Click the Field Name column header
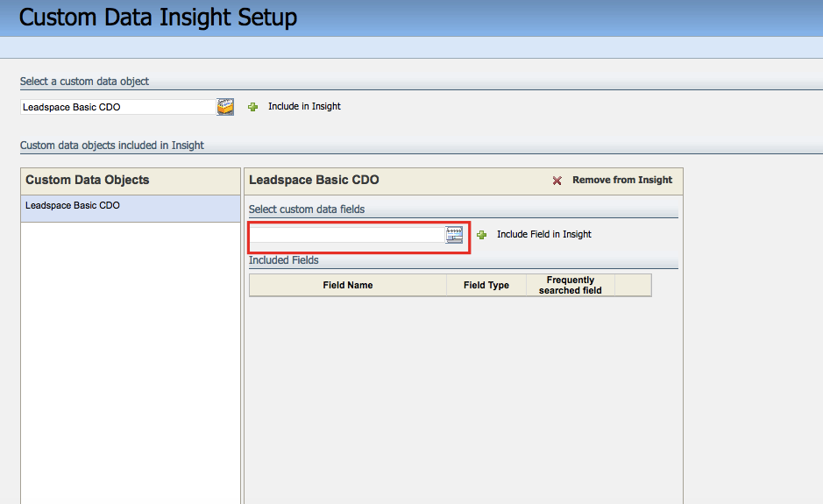The width and height of the screenshot is (823, 504). point(347,285)
